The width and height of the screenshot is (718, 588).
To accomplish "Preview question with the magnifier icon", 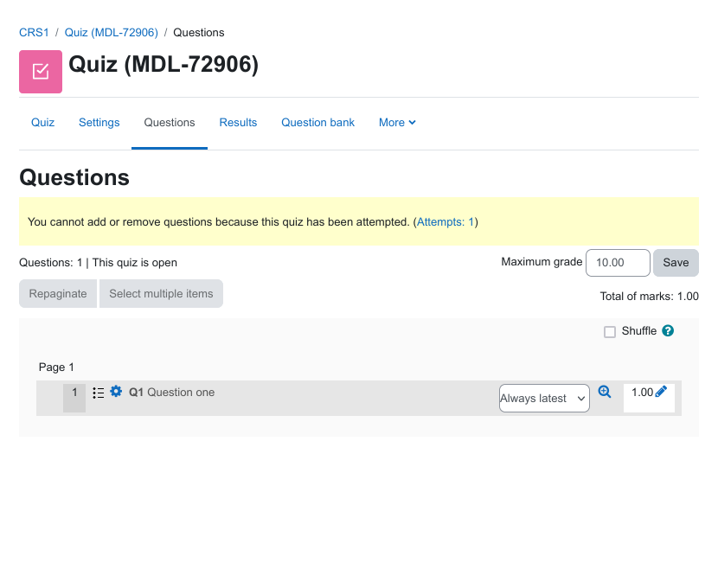I will click(605, 392).
